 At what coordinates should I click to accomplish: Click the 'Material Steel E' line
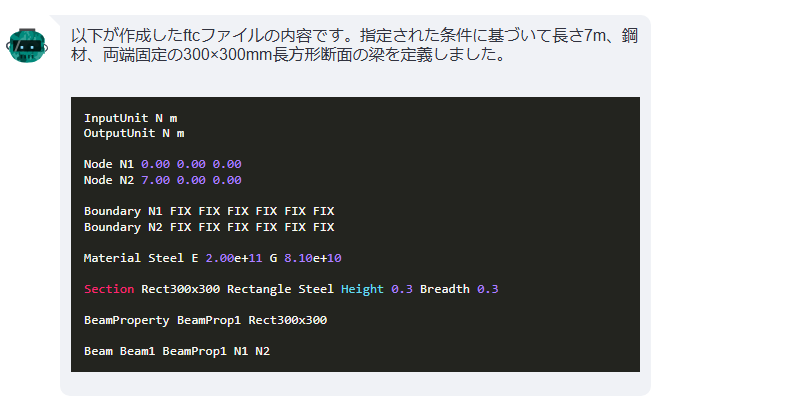(x=213, y=258)
